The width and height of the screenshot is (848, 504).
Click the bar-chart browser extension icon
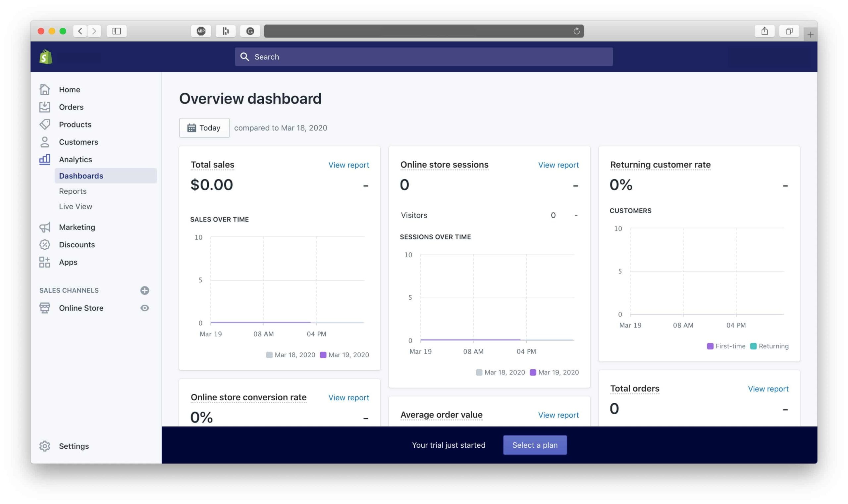[226, 31]
